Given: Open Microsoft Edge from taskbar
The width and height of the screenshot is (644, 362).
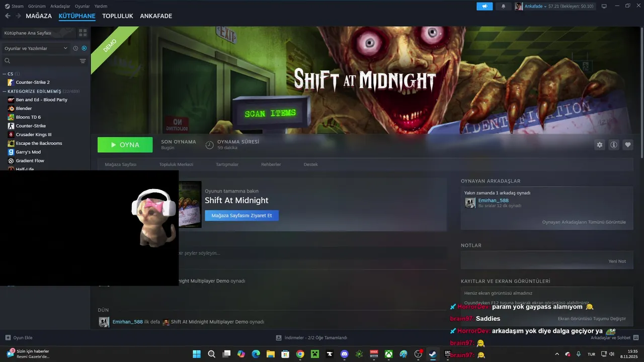Looking at the screenshot, I should pyautogui.click(x=256, y=354).
